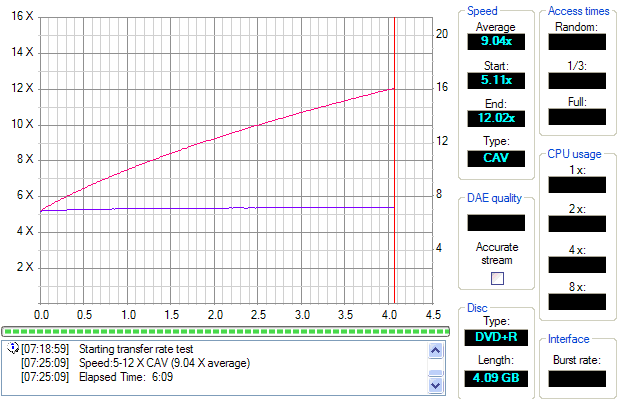Viewport: 618px width, 399px height.
Task: Click the 4.5 label on the GB axis
Action: (433, 315)
